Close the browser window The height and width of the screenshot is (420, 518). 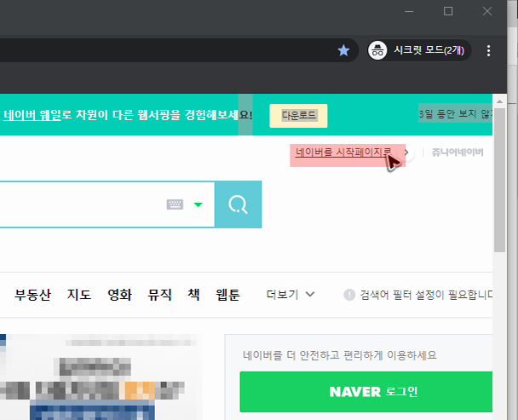click(x=487, y=11)
